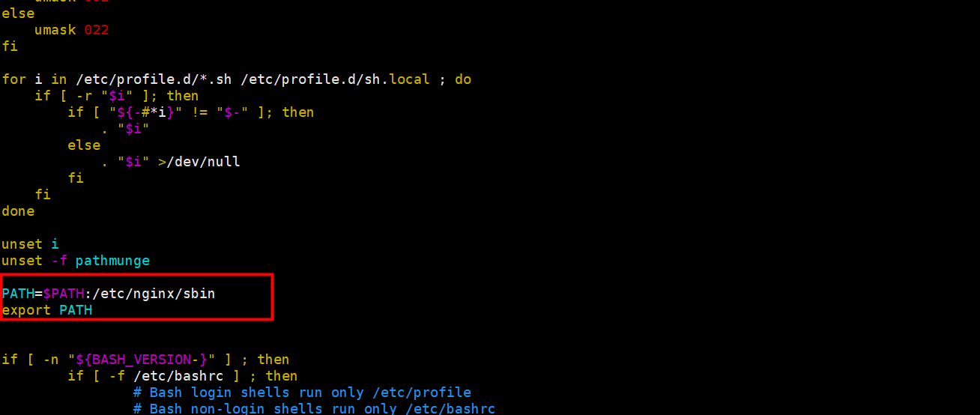The width and height of the screenshot is (980, 415).
Task: Click the word done
Action: coord(18,211)
